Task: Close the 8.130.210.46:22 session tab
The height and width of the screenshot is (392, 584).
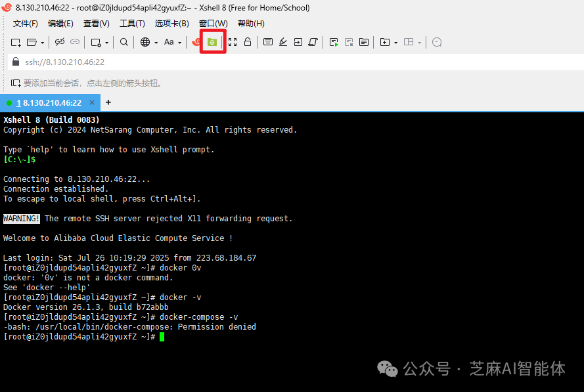Action: coord(92,102)
